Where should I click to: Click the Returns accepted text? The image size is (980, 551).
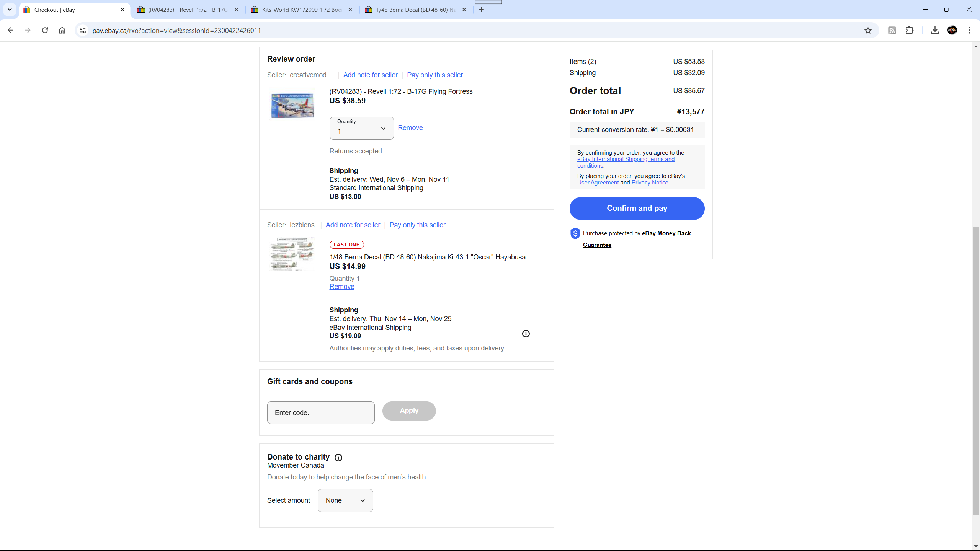coord(356,151)
